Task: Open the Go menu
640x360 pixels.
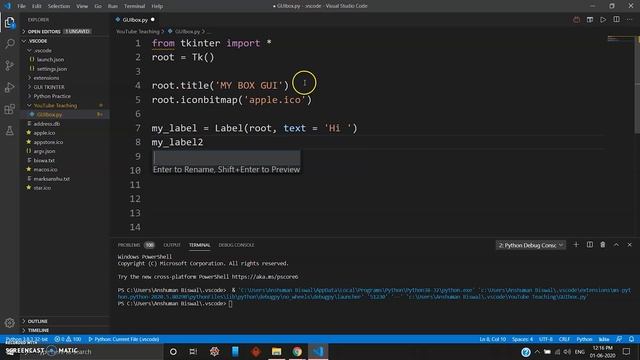Action: coord(98,6)
